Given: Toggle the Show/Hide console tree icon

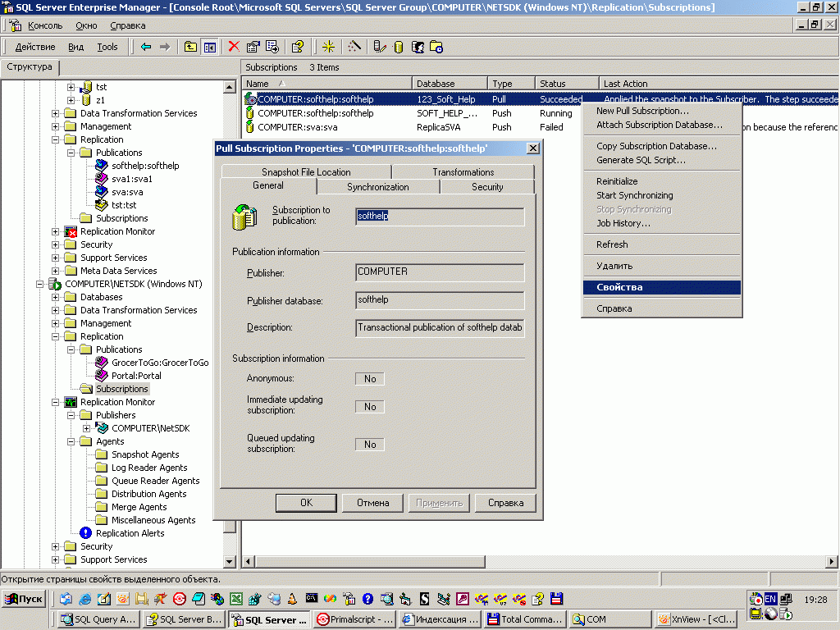Looking at the screenshot, I should point(209,47).
